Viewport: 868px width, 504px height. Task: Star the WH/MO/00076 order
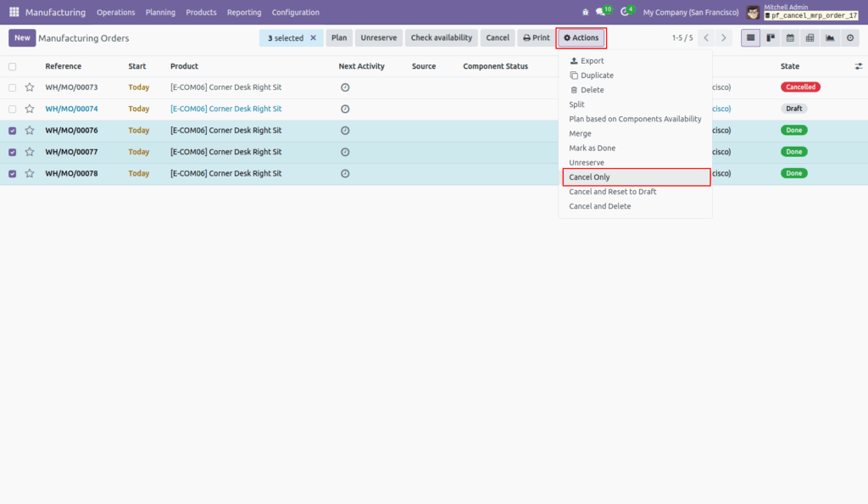(30, 130)
